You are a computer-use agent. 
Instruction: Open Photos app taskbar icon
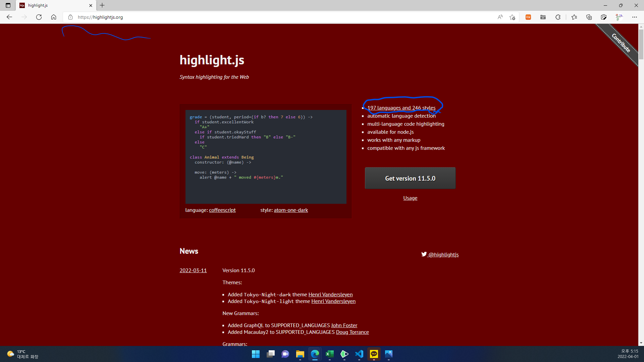click(x=388, y=354)
